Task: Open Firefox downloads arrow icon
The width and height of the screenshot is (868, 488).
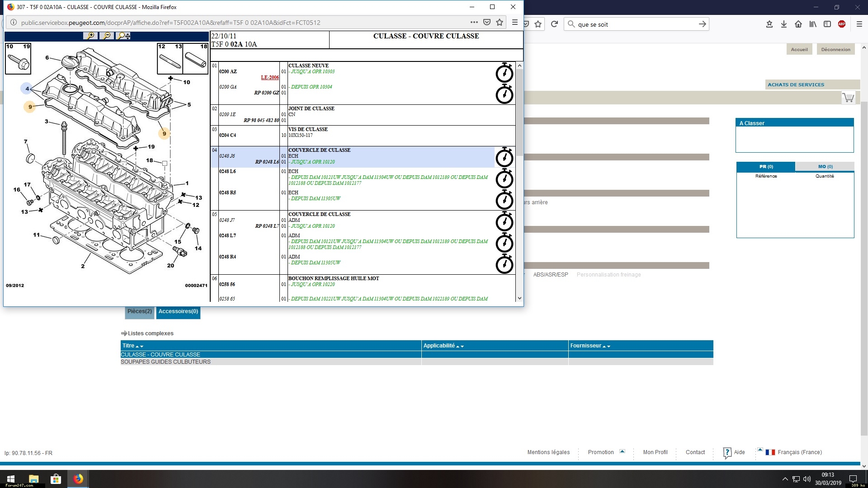Action: (x=784, y=24)
